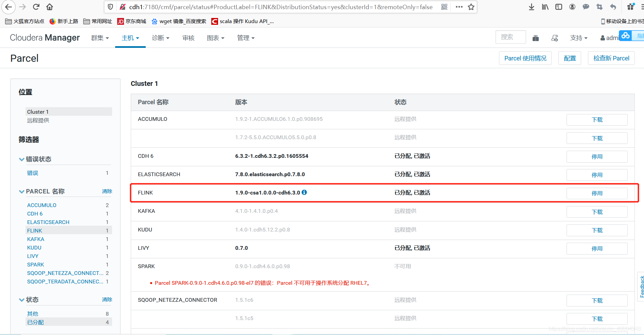
Task: Open the 图表 dropdown menu
Action: [216, 38]
